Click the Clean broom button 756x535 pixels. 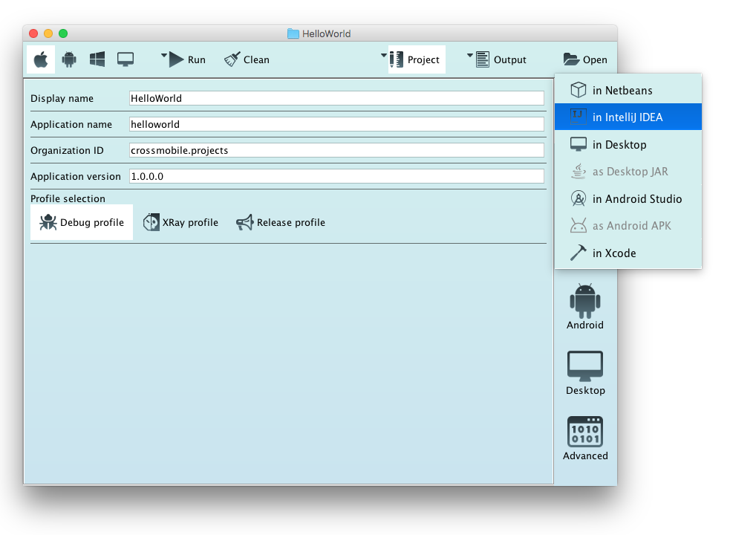[x=247, y=59]
